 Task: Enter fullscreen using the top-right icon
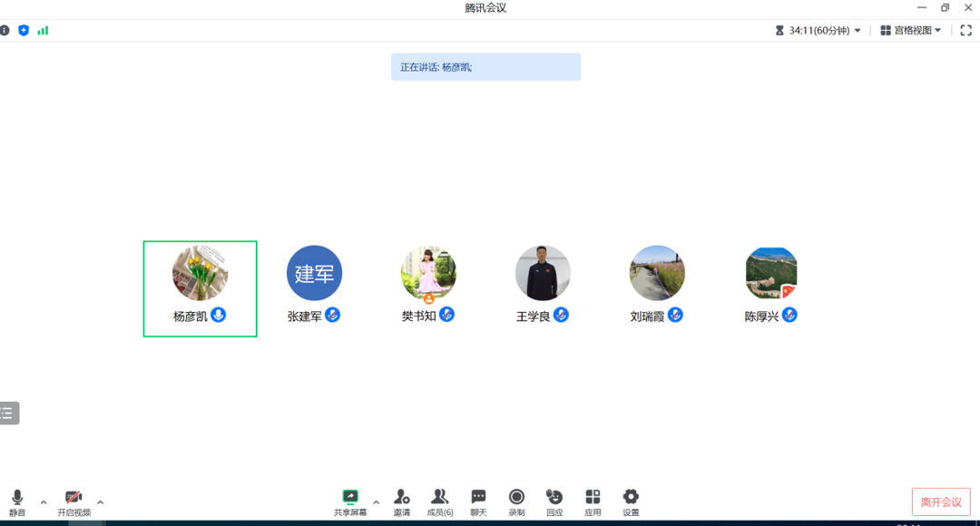tap(965, 30)
